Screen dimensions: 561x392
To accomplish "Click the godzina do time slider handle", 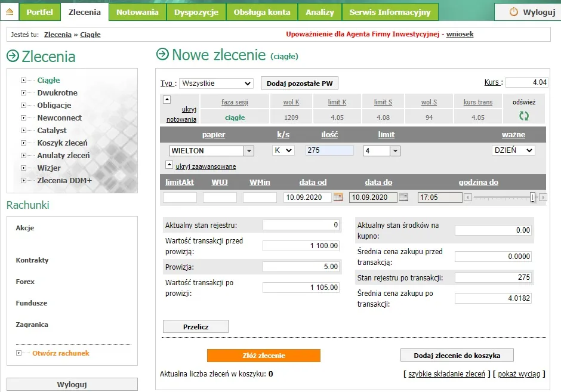I will [532, 197].
